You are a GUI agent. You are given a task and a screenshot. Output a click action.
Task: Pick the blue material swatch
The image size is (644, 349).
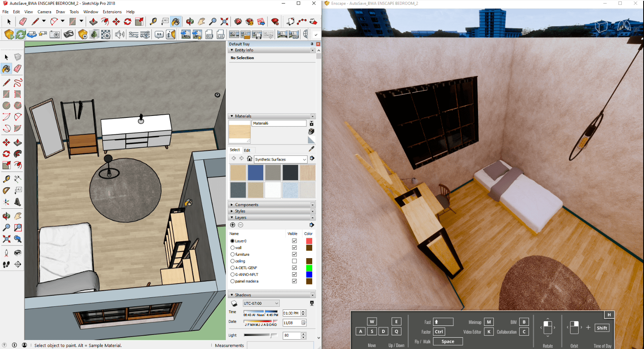tap(255, 173)
